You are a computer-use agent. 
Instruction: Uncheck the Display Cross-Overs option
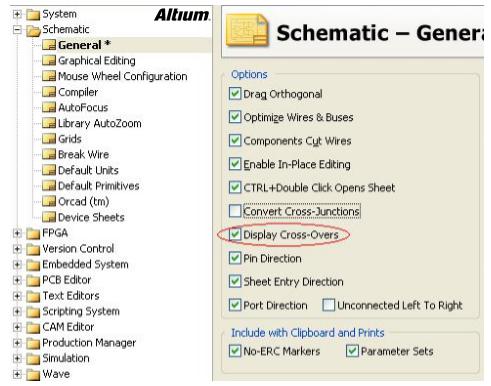[x=235, y=234]
